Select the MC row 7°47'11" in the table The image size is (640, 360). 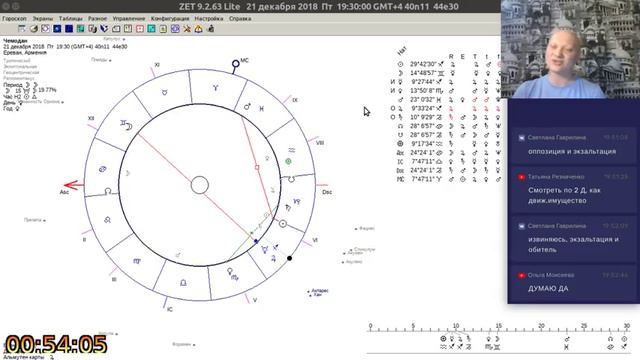(448, 179)
